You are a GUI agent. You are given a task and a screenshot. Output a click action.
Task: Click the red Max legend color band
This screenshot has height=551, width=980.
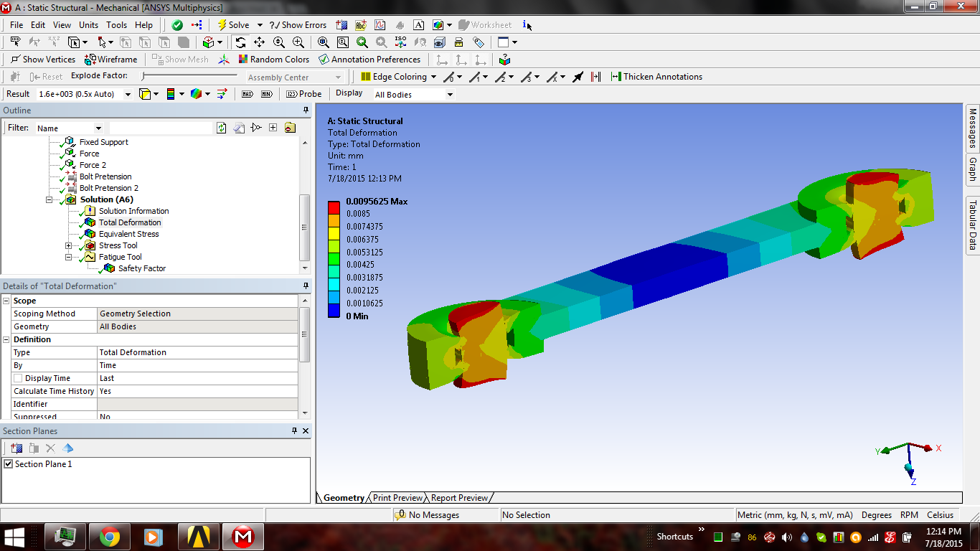[x=334, y=207]
